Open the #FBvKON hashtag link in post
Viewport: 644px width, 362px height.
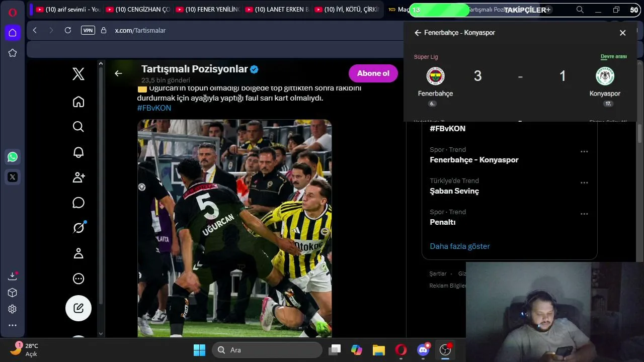tap(154, 108)
